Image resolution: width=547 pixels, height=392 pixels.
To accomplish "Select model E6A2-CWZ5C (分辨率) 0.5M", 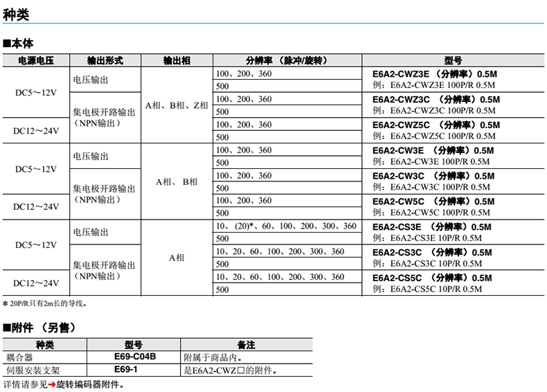I will click(433, 125).
